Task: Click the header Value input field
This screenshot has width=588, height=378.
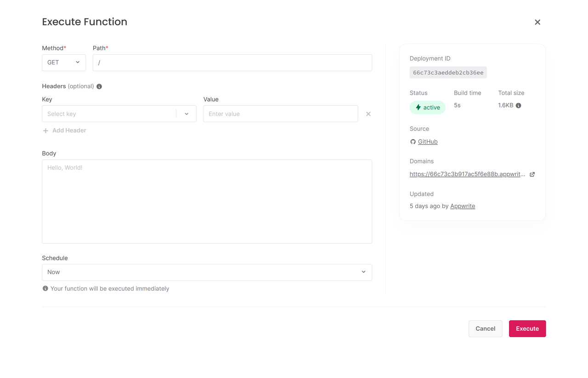Action: pos(280,114)
